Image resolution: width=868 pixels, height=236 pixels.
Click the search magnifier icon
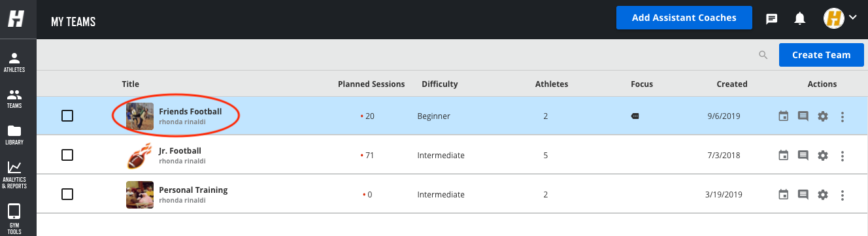763,55
